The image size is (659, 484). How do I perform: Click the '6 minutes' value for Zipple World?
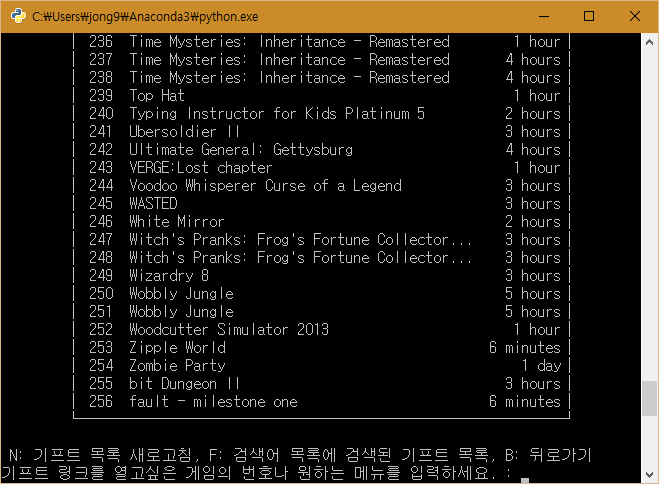point(525,348)
